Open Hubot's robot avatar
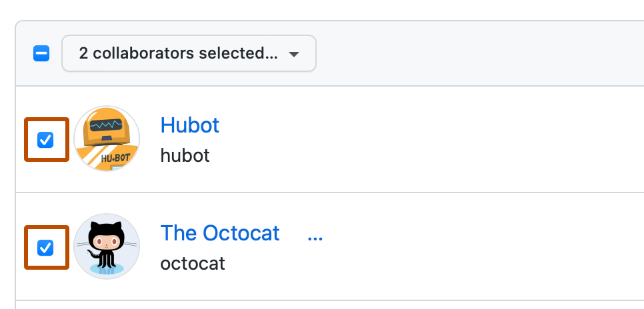The image size is (644, 309). [x=107, y=139]
